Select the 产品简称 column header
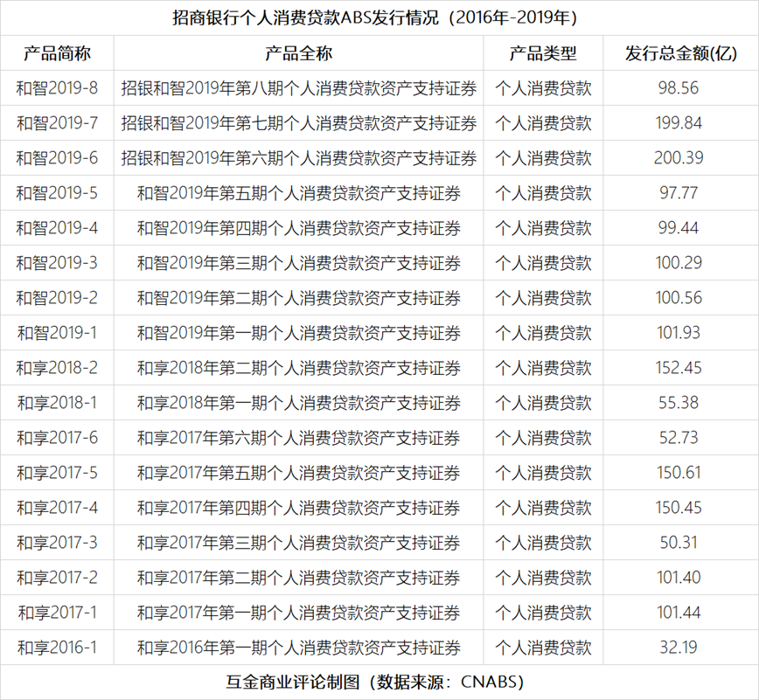Viewport: 759px width, 700px height. 55,52
